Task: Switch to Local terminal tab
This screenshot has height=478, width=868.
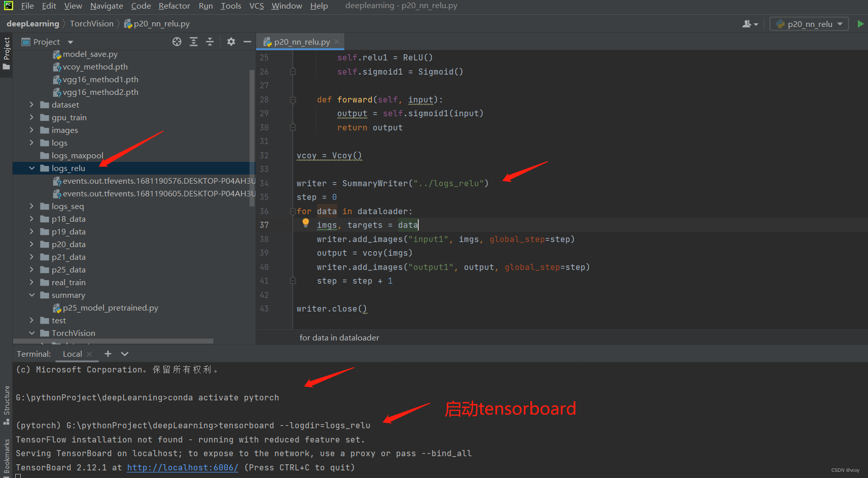Action: pos(73,354)
